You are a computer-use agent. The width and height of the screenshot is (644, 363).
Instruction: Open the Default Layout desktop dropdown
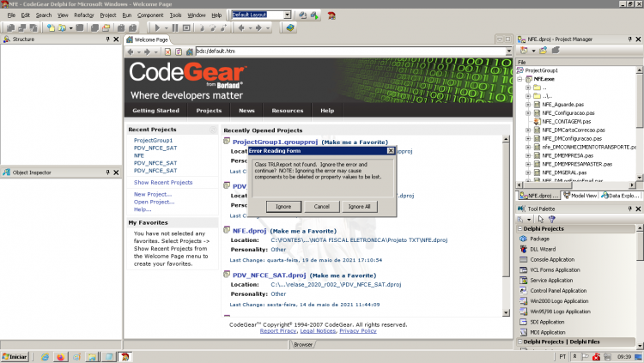pos(287,15)
